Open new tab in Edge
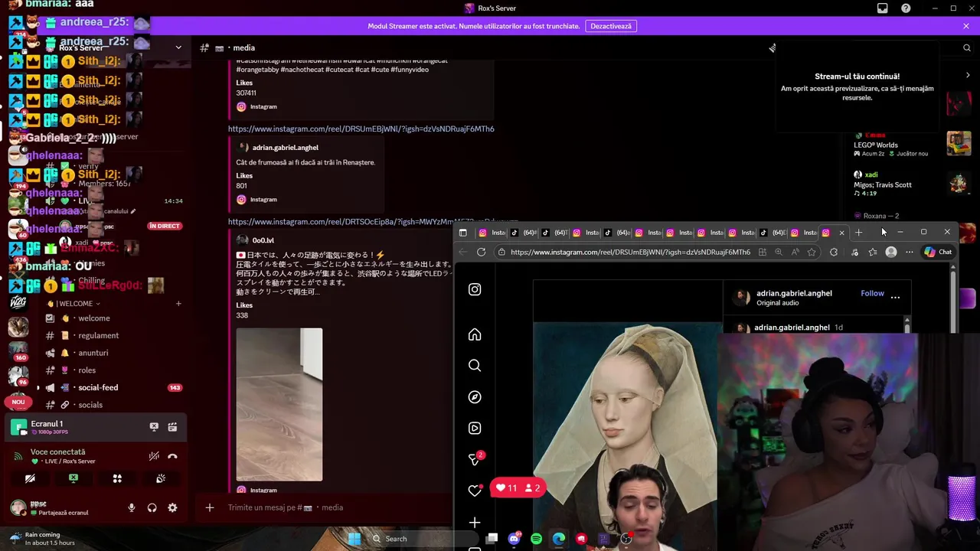980x551 pixels. [858, 233]
